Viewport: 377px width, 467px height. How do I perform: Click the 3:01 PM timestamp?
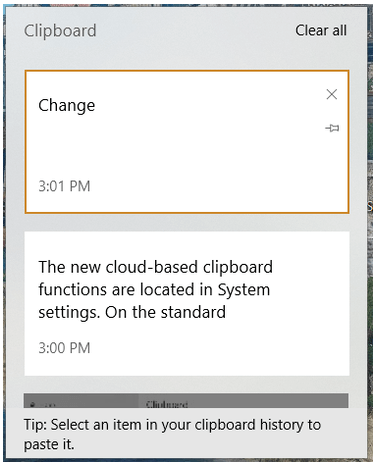click(x=64, y=186)
